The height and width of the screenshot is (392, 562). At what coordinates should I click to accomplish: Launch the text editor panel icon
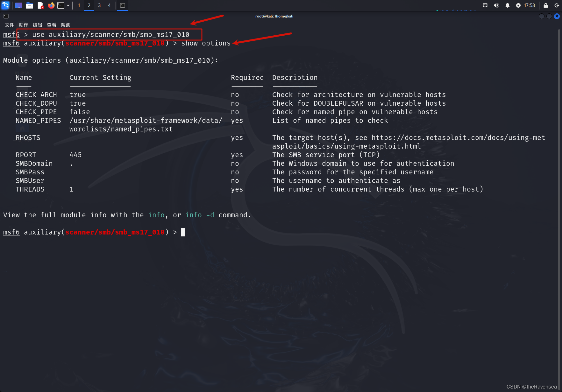(x=40, y=5)
